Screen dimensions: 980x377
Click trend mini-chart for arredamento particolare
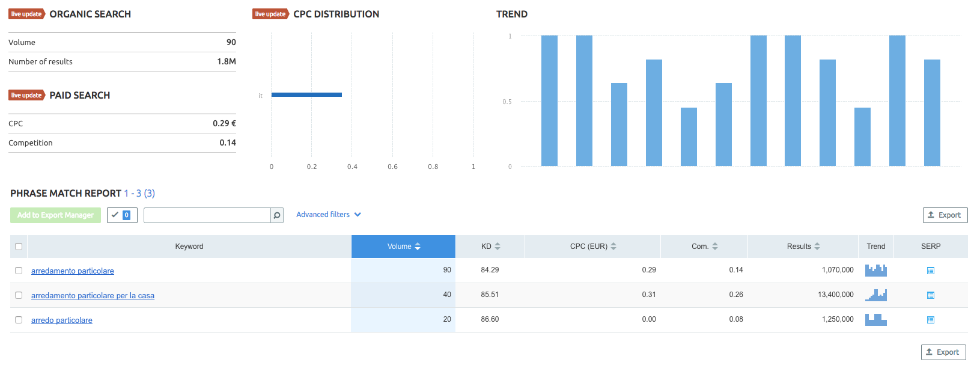pyautogui.click(x=875, y=271)
